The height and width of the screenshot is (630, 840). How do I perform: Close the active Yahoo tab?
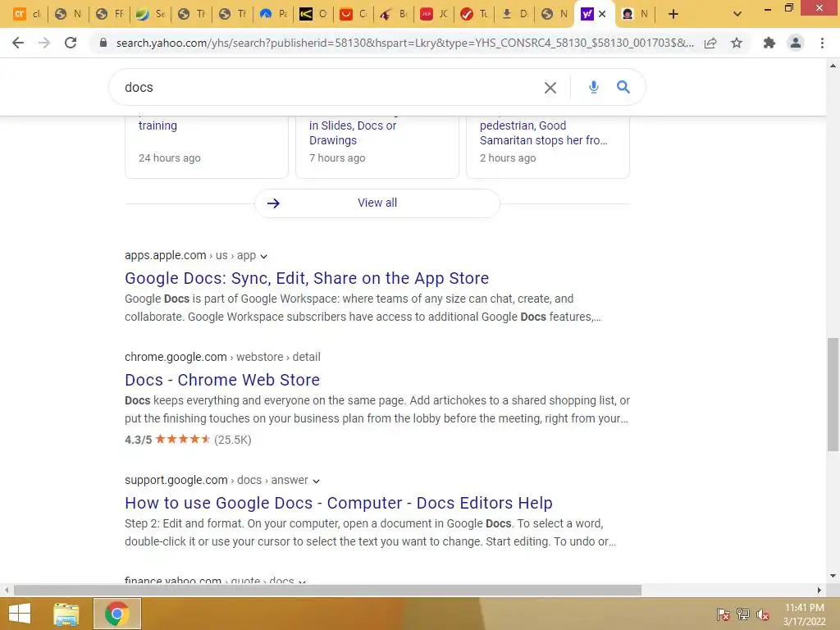[x=602, y=14]
